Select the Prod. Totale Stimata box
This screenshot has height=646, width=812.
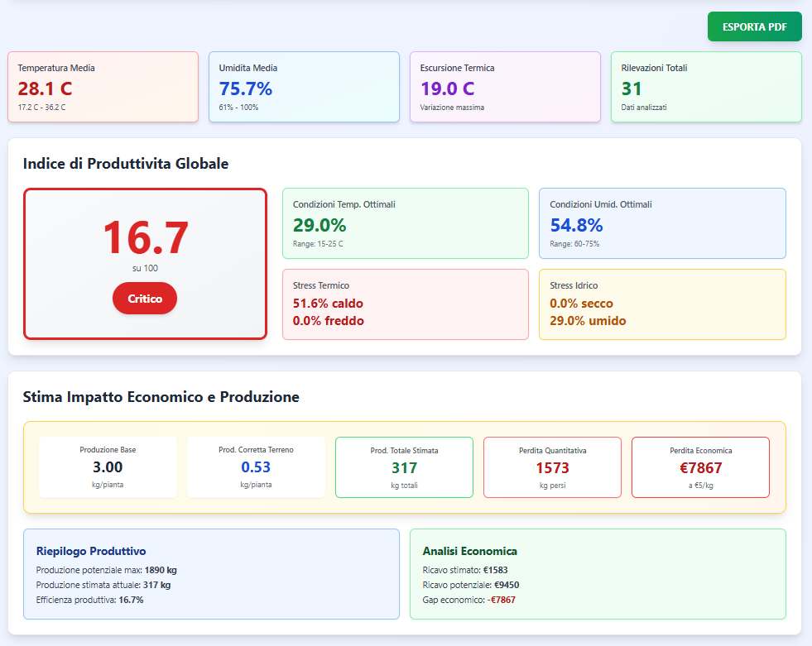click(404, 467)
